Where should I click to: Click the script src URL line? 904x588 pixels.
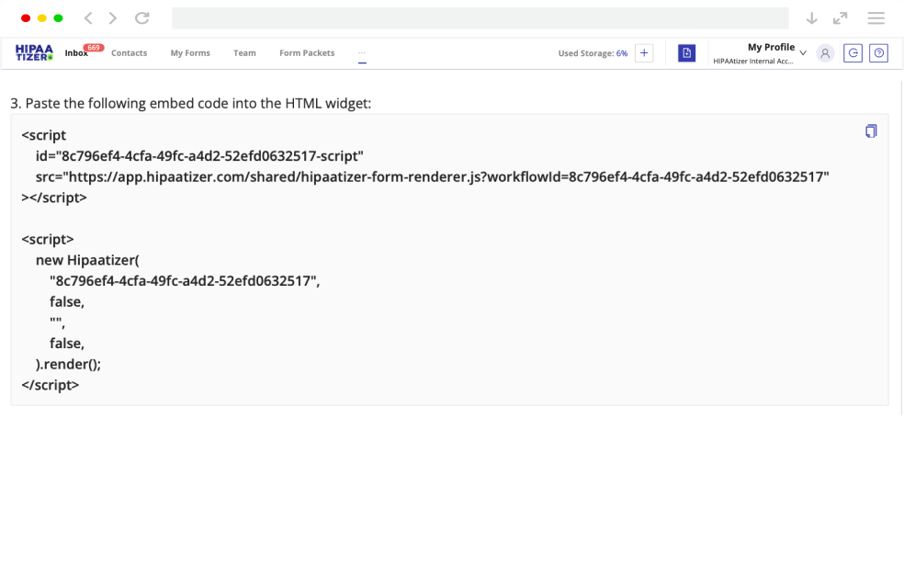pyautogui.click(x=433, y=177)
